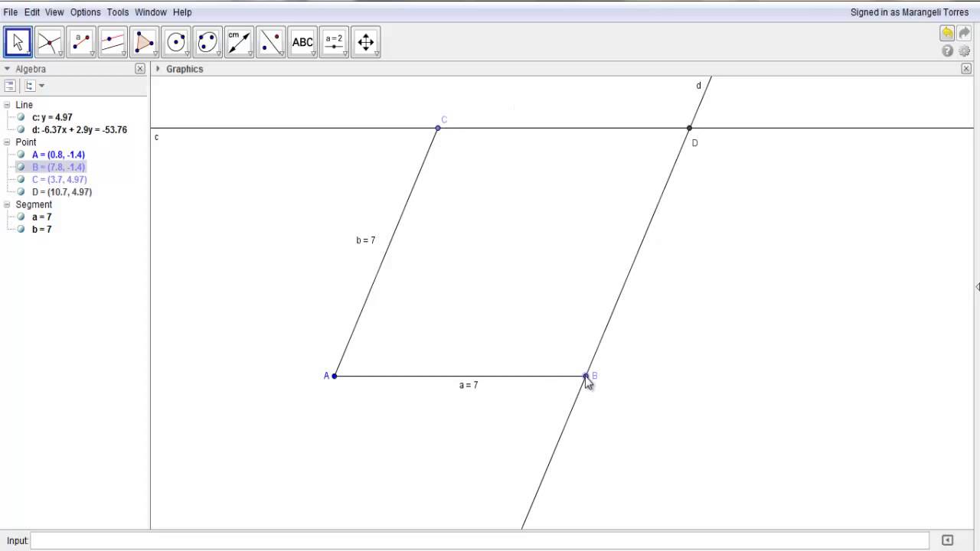
Task: Toggle visibility bullet of point C
Action: tap(21, 179)
